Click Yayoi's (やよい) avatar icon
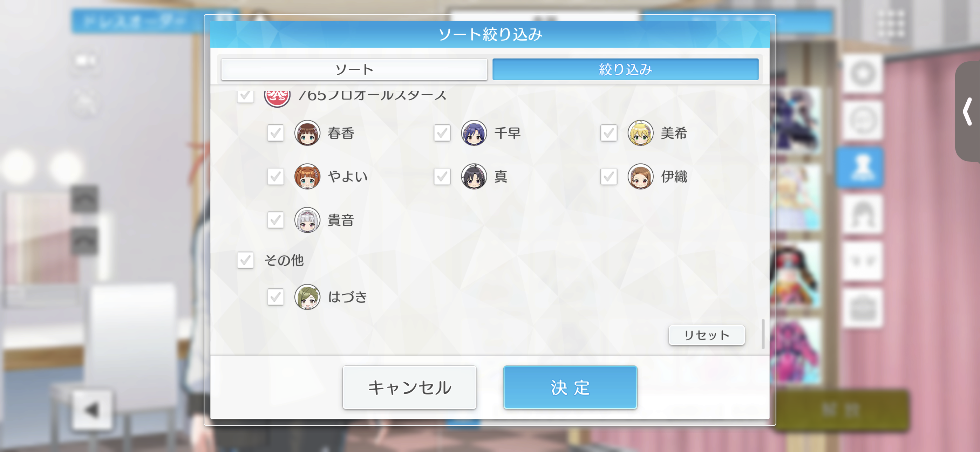Image resolution: width=980 pixels, height=452 pixels. pyautogui.click(x=307, y=177)
